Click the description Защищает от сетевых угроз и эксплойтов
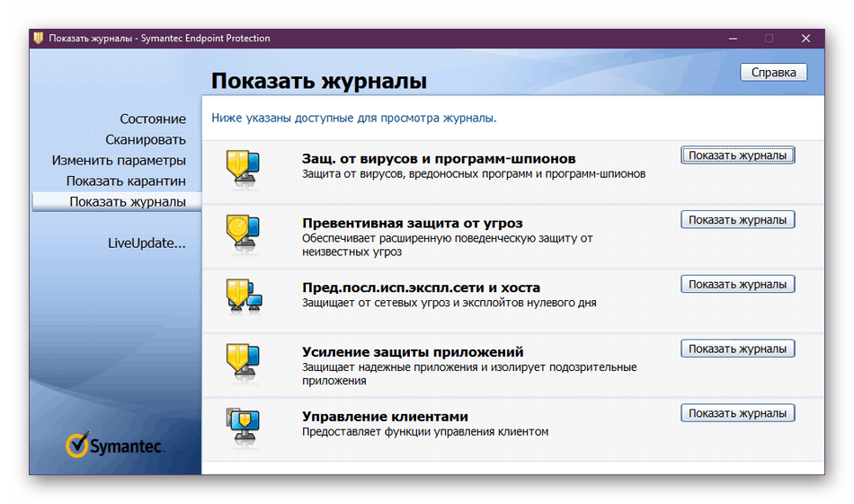 point(449,303)
